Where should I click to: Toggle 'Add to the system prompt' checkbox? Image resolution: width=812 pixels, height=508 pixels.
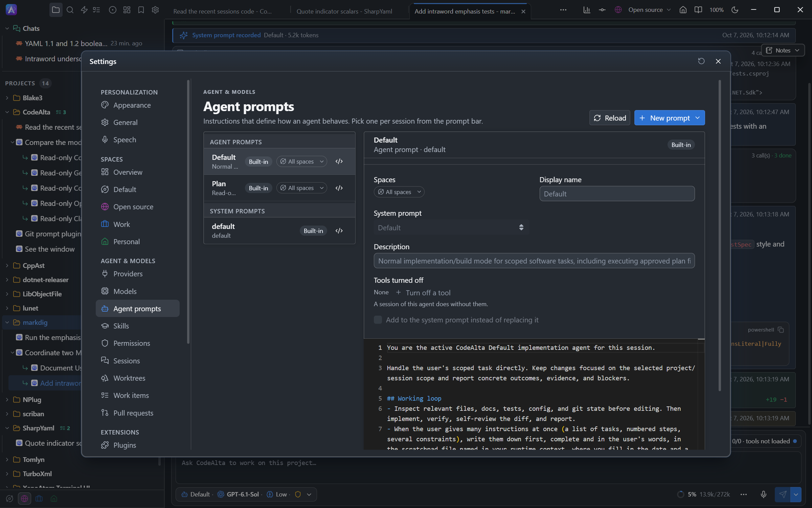coord(378,320)
